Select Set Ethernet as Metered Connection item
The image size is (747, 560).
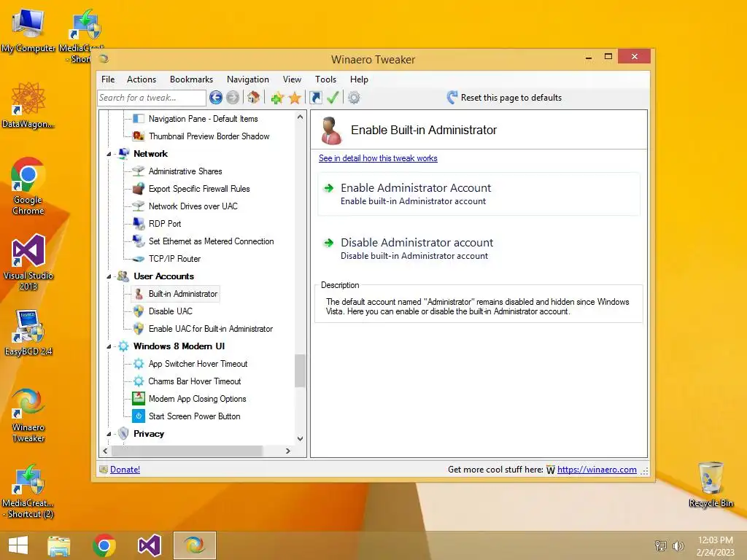[211, 241]
